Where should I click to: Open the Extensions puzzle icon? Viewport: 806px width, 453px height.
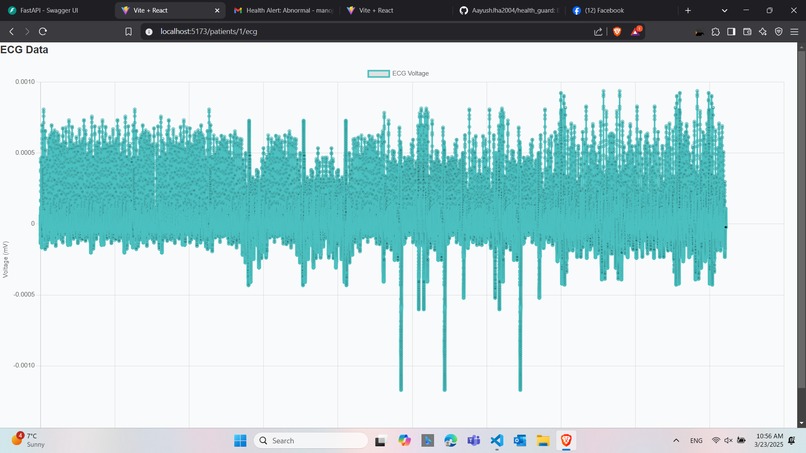tap(716, 31)
